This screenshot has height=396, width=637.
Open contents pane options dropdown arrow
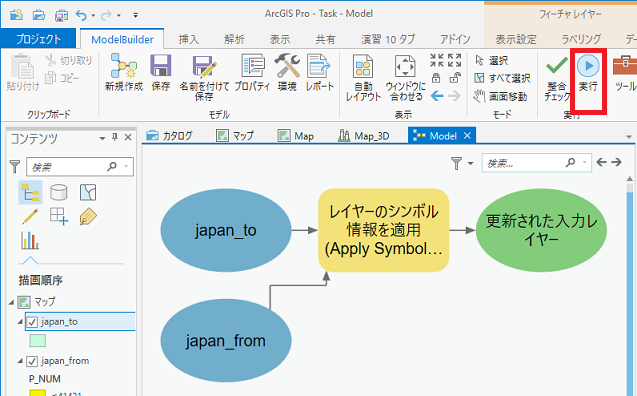pos(102,138)
